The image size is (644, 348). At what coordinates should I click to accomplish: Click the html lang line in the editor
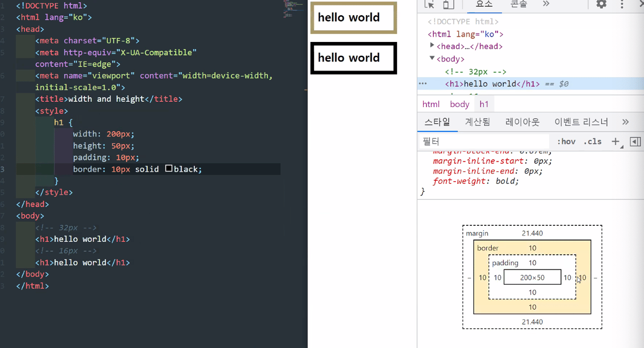54,17
